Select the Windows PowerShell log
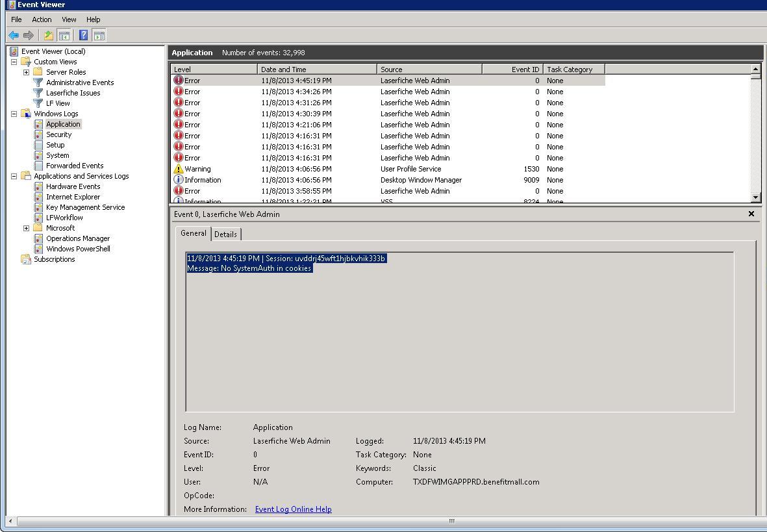This screenshot has height=532, width=767. tap(78, 249)
